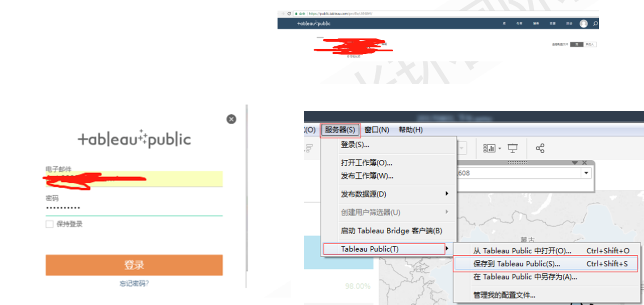
Task: Click the tableau public logo in website header
Action: coord(314,23)
